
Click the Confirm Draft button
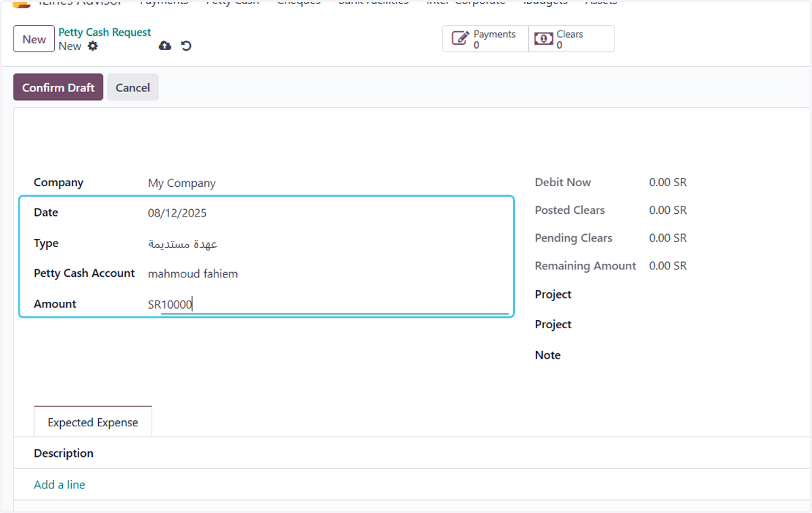click(58, 87)
